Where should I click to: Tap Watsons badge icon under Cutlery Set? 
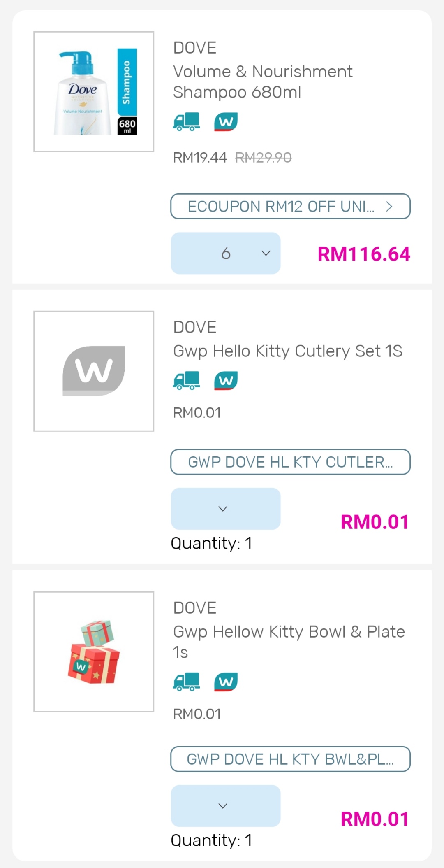tap(226, 380)
